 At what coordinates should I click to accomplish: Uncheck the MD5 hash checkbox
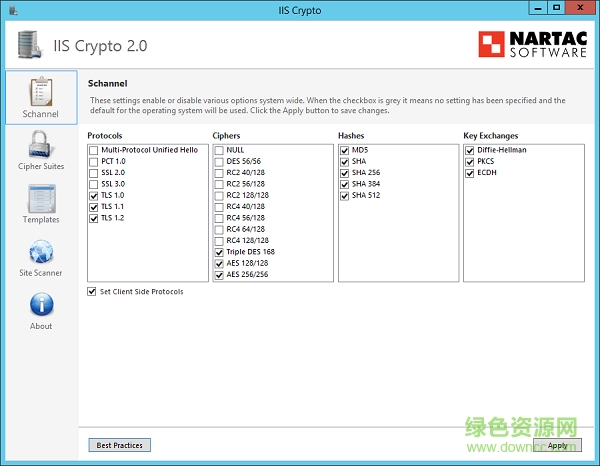pos(346,150)
